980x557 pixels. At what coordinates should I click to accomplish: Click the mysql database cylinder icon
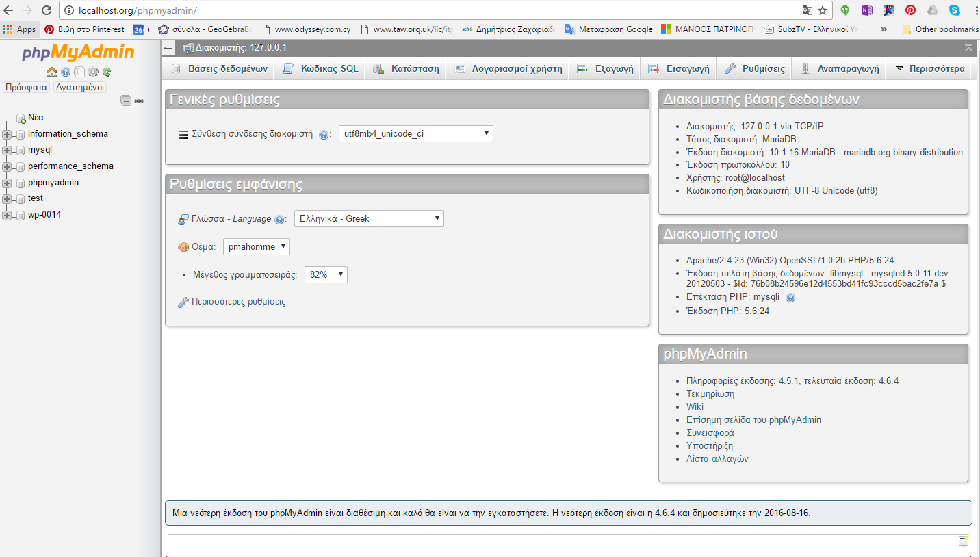[x=21, y=151]
